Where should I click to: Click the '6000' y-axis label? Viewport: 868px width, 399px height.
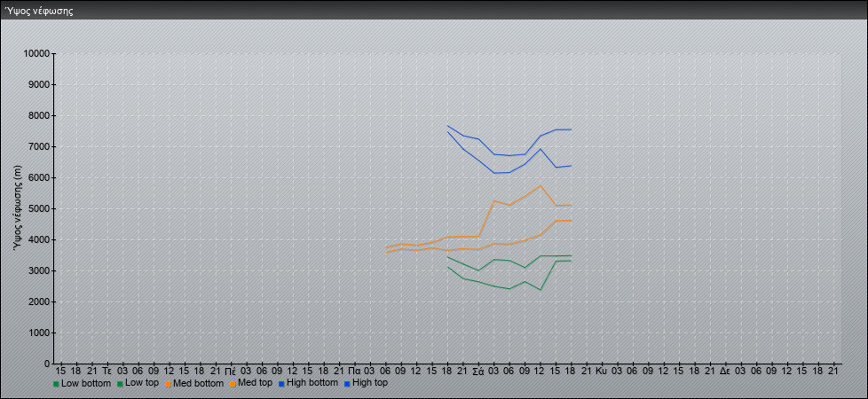tap(39, 177)
